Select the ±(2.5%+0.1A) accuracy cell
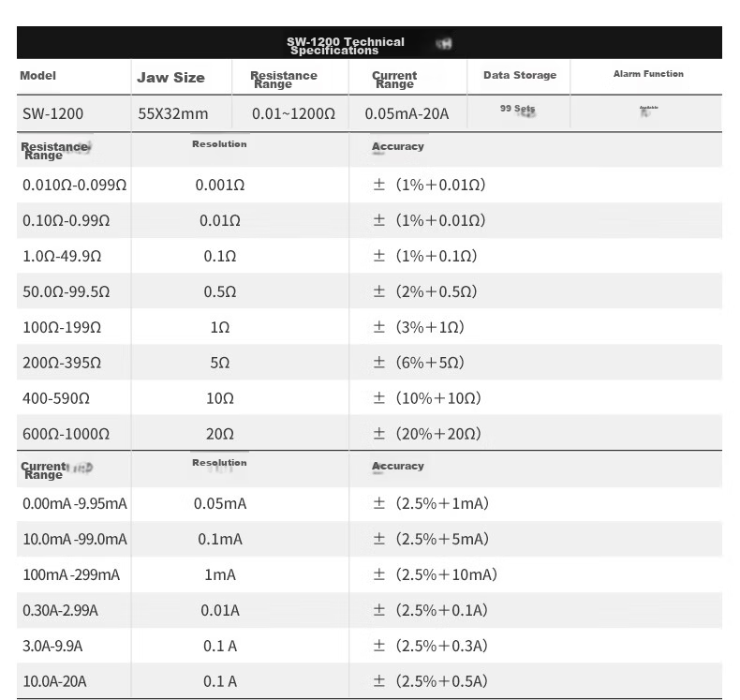Image resolution: width=740 pixels, height=700 pixels. [x=430, y=610]
